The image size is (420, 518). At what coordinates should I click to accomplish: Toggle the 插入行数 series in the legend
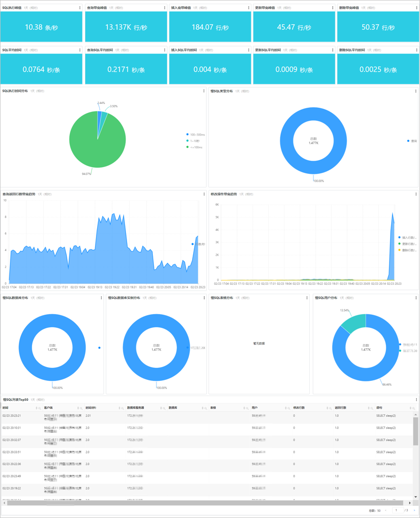click(x=407, y=237)
